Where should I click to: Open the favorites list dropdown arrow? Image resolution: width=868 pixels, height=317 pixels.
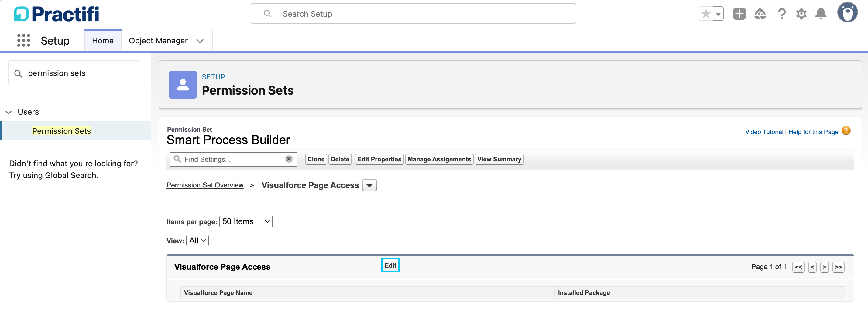point(718,14)
